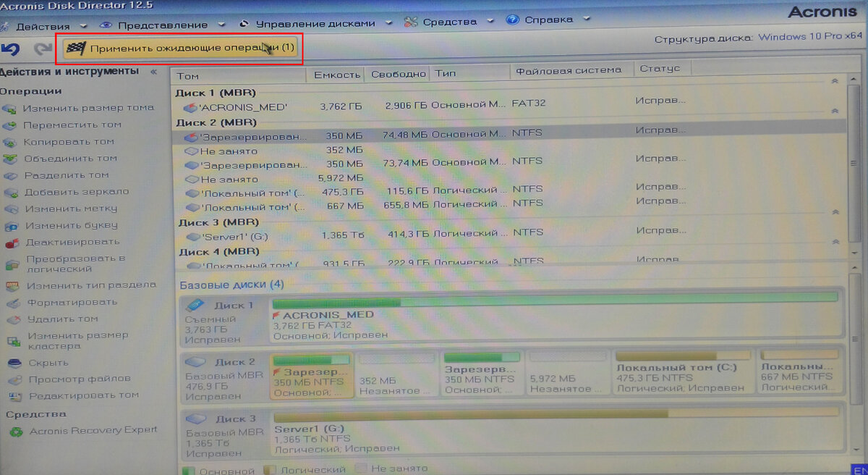
Task: Click the Не занято legend swatch
Action: click(362, 468)
